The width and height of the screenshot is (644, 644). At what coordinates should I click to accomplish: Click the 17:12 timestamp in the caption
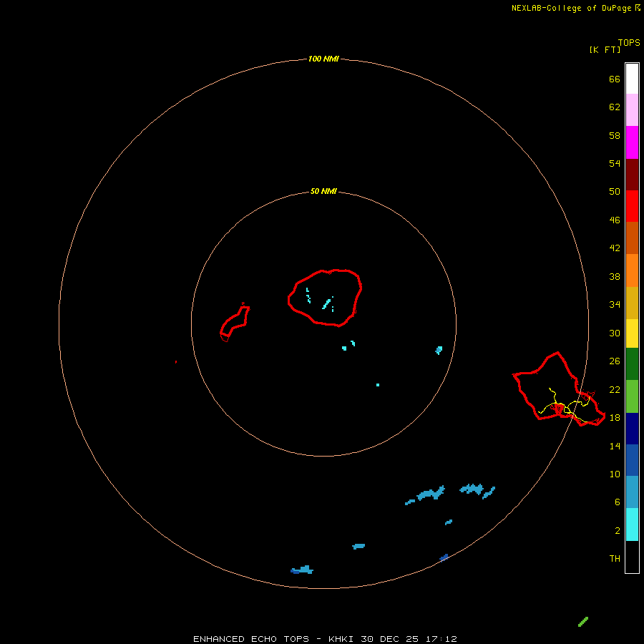point(441,639)
